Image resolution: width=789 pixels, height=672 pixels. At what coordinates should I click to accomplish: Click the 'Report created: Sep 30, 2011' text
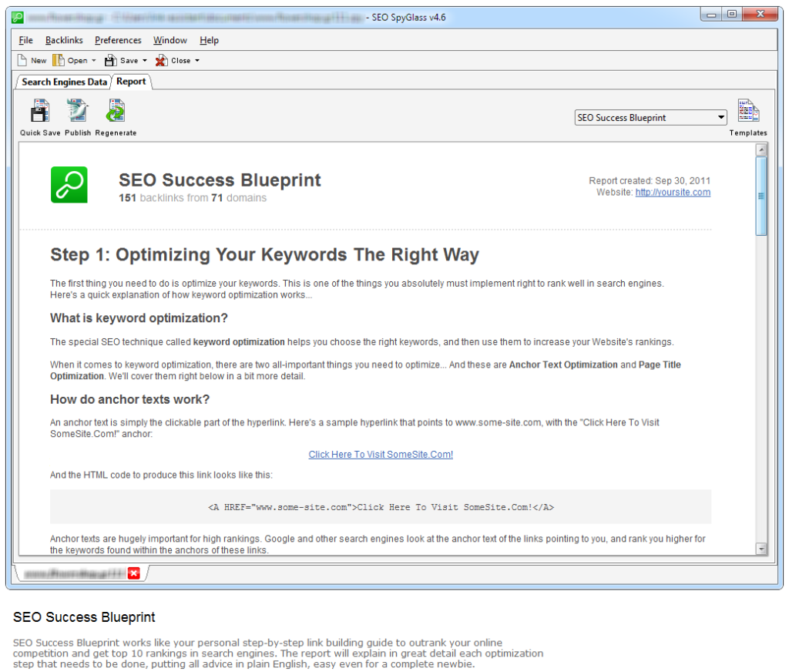[650, 180]
